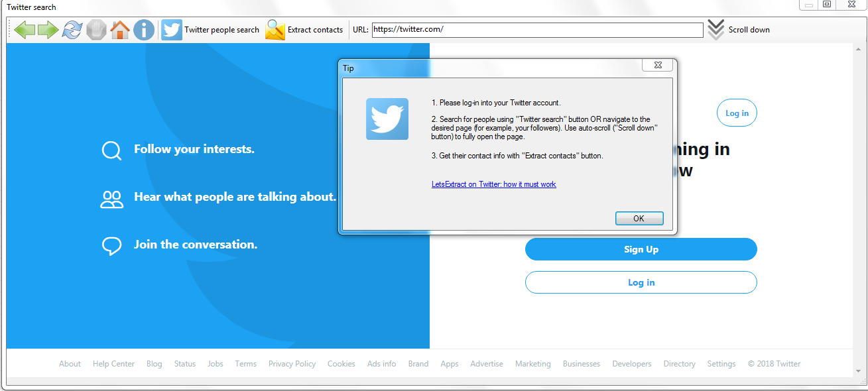Click the Twitter bird toolbar icon
Screen dimensions: 868x391
(172, 30)
